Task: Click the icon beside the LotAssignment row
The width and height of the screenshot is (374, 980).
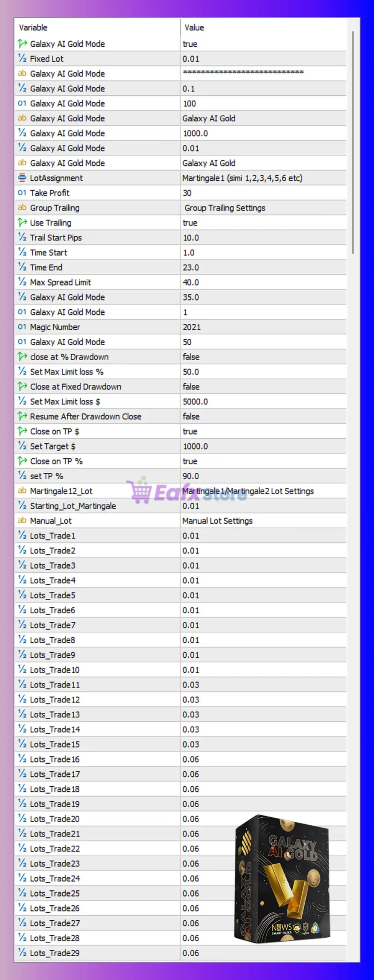Action: 22,178
